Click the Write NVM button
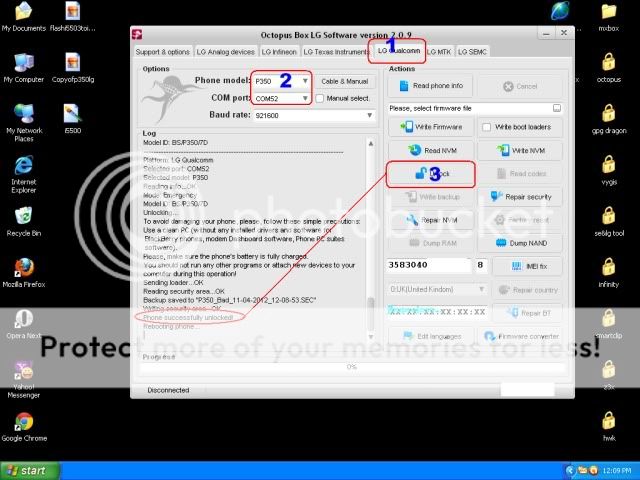Screen dimensions: 640x480 [520, 150]
